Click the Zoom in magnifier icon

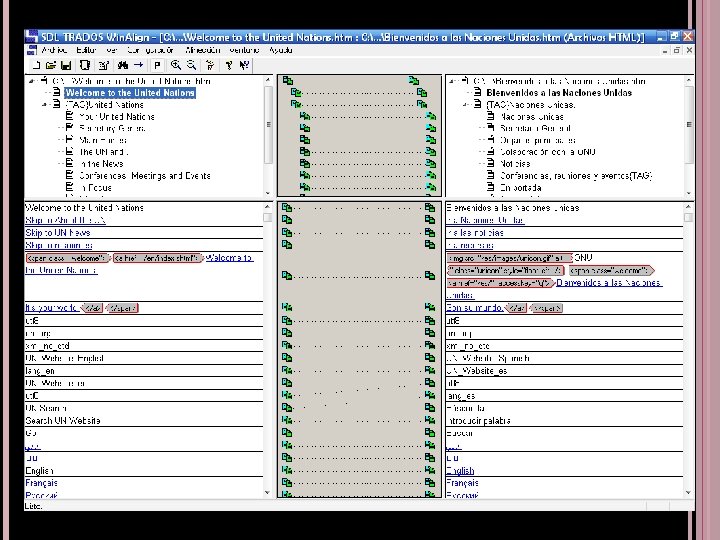pos(176,65)
